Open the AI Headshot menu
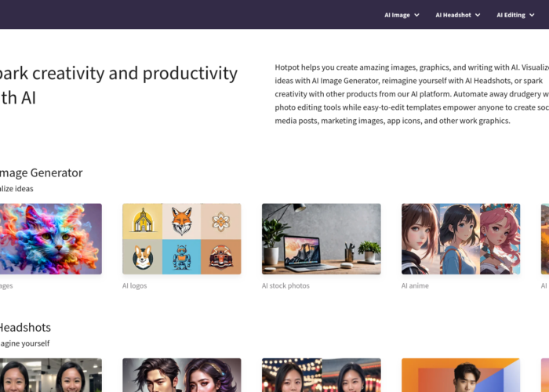 (x=457, y=15)
